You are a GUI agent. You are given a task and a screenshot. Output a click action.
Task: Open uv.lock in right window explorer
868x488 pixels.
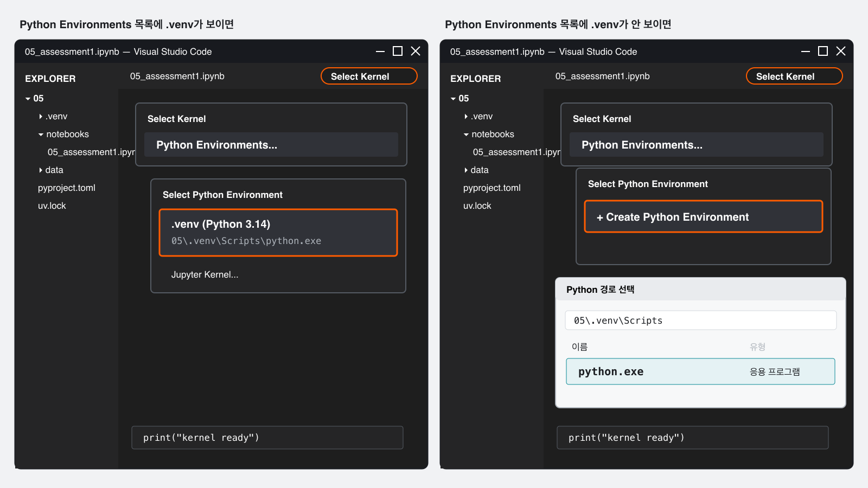477,206
